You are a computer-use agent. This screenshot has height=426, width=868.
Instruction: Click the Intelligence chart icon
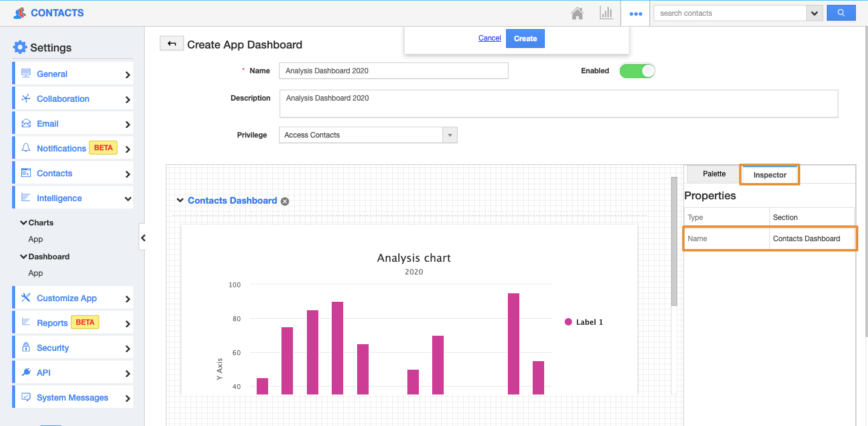[26, 198]
